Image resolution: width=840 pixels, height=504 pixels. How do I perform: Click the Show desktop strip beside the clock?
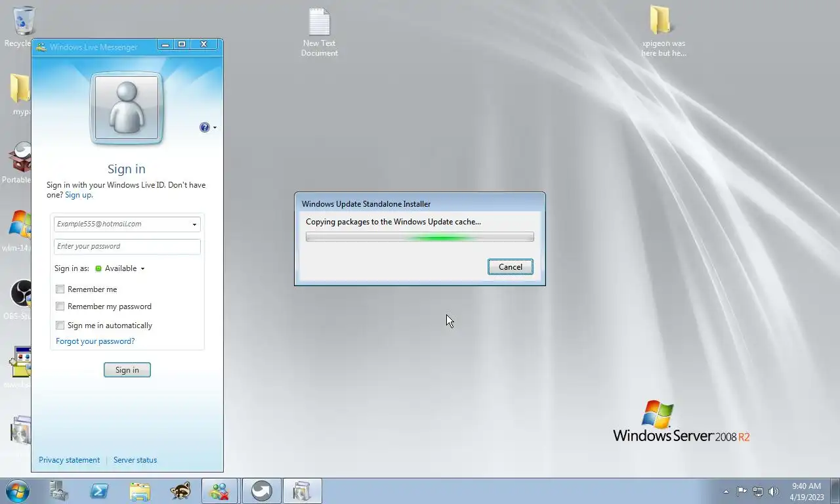tap(835, 491)
